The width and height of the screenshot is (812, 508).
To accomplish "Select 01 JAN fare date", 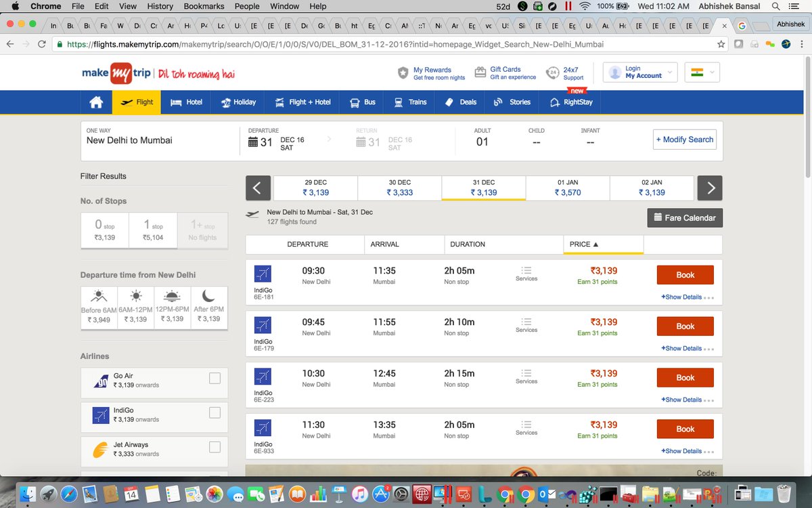I will click(x=568, y=188).
